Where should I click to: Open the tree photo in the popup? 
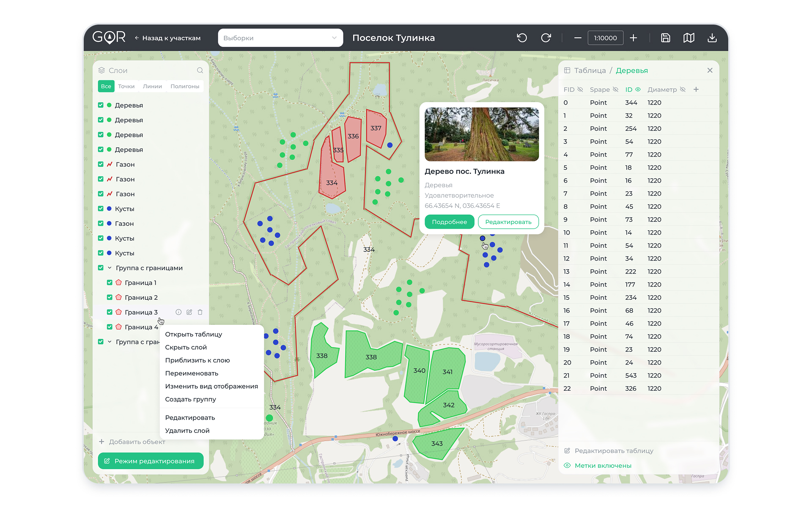coord(482,134)
